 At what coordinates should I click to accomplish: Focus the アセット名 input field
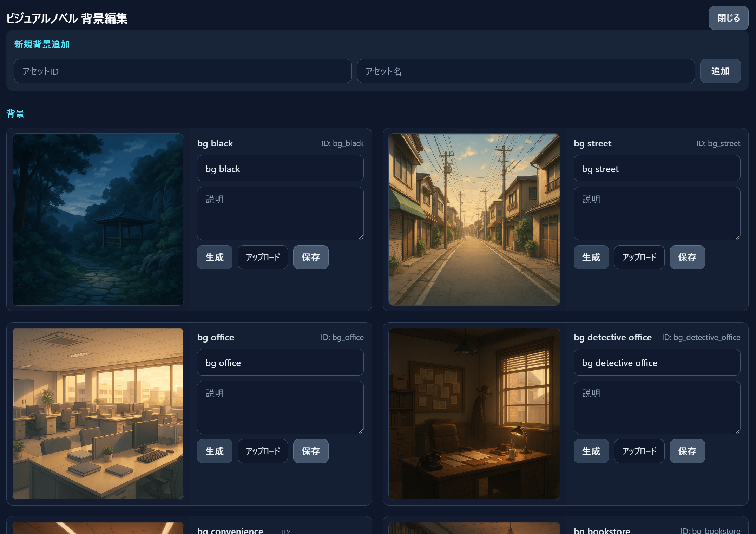[526, 71]
